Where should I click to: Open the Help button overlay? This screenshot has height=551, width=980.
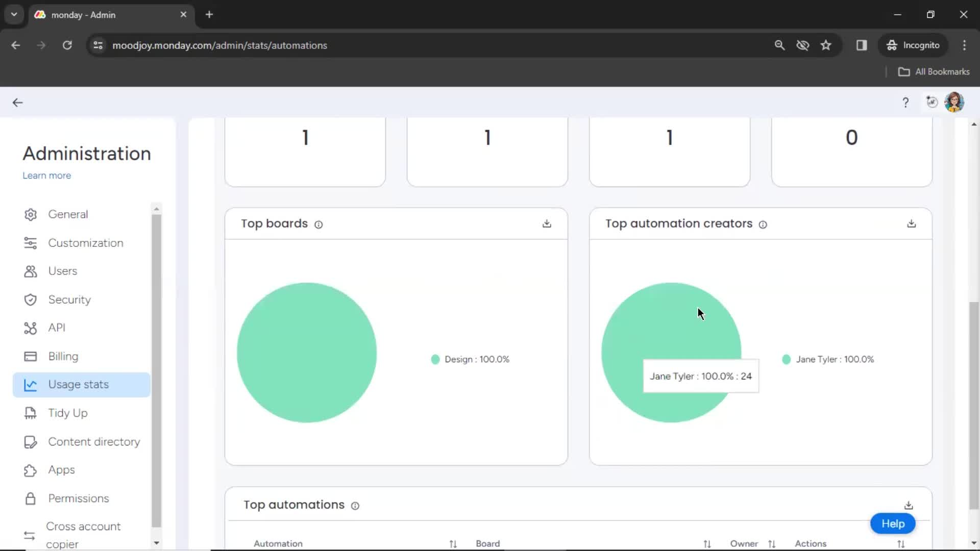[893, 523]
